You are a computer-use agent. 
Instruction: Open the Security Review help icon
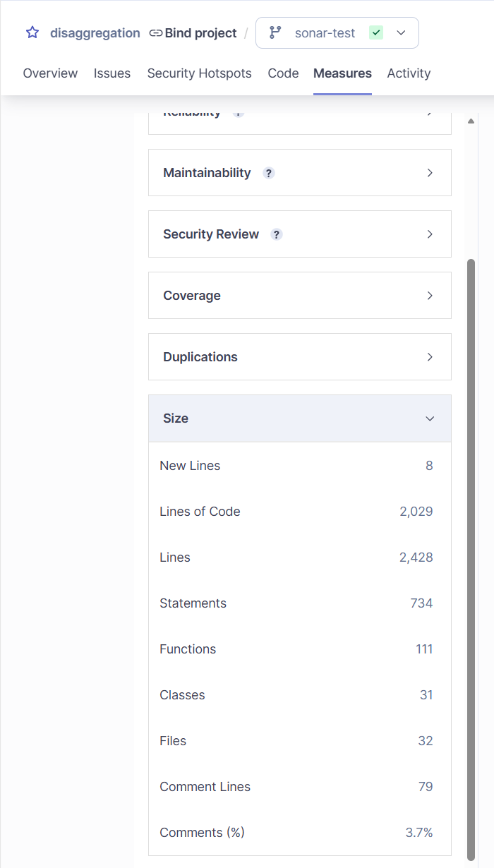(x=277, y=234)
